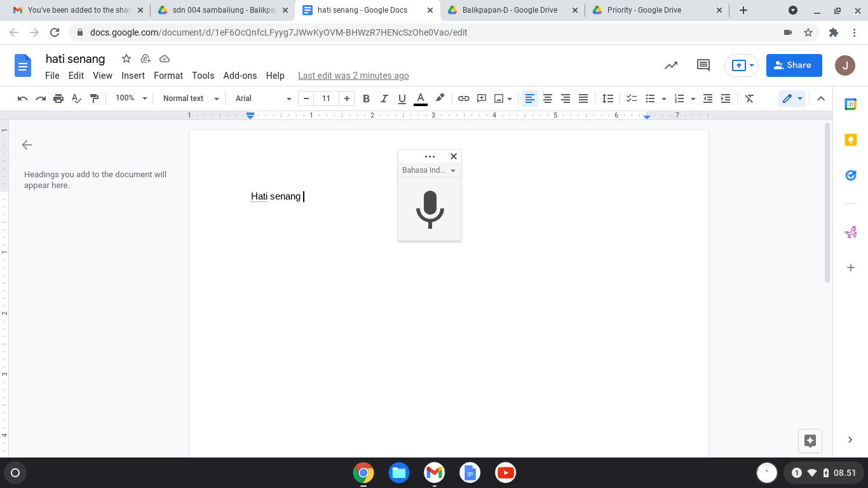Click the print icon in toolbar
Viewport: 868px width, 488px height.
point(58,98)
